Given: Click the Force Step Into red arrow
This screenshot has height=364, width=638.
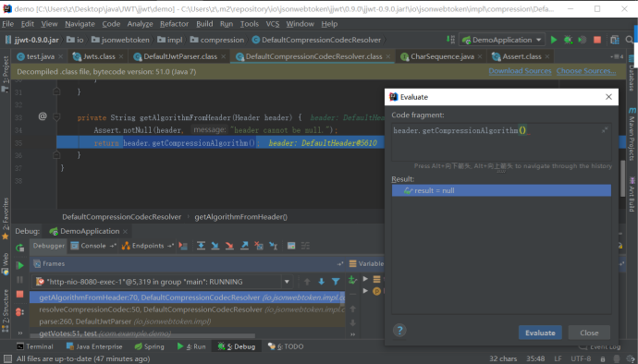Looking at the screenshot, I should tap(229, 246).
